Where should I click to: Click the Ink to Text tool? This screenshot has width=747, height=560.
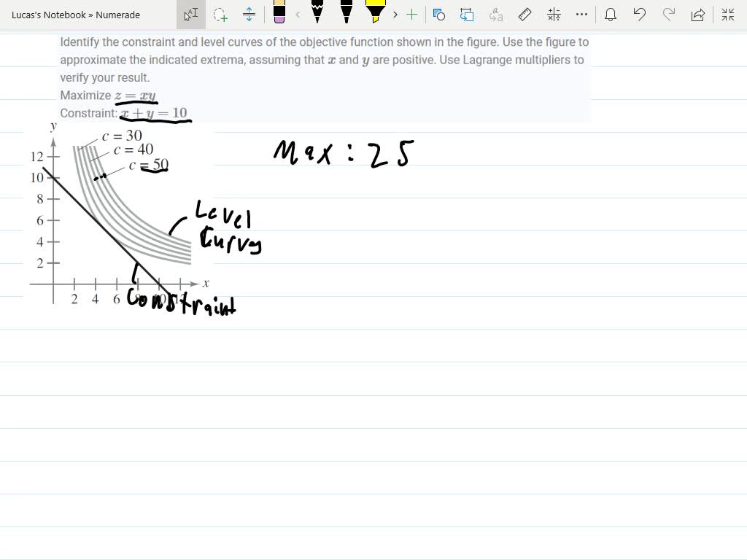pyautogui.click(x=496, y=15)
